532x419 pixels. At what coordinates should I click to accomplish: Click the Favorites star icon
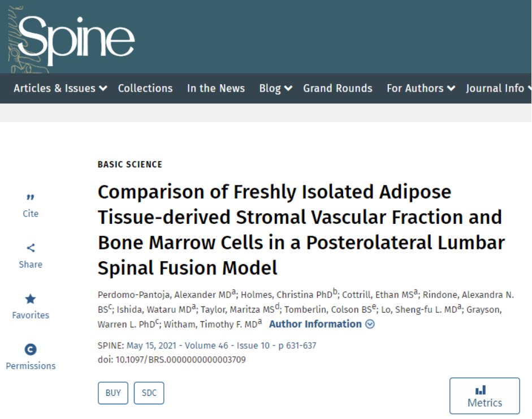point(31,299)
